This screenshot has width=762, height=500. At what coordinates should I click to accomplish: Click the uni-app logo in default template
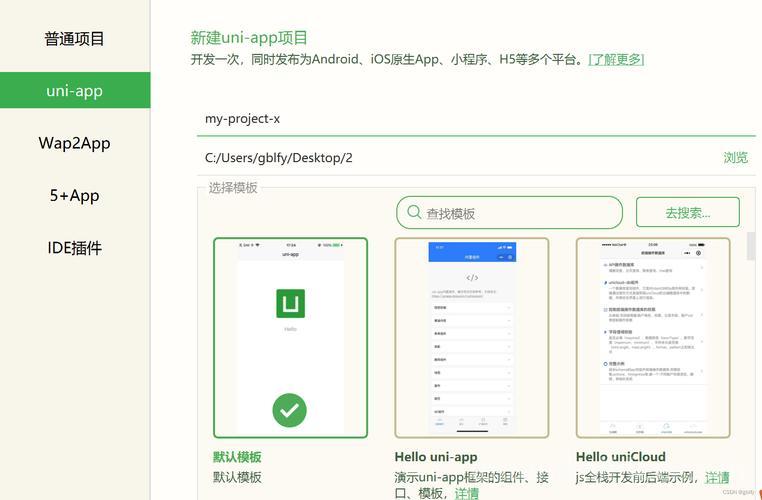[x=291, y=304]
